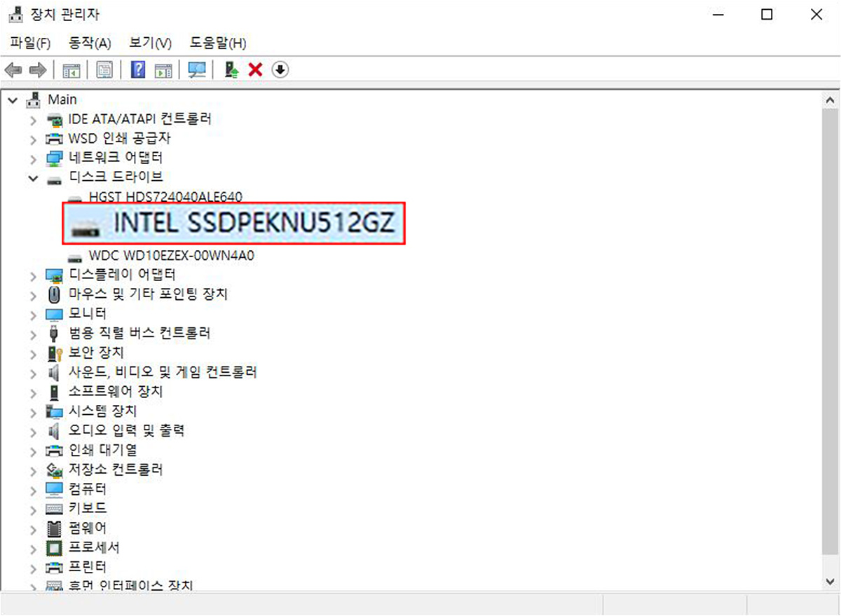Select the WDC WD10EZEX-00WN4A0 drive

[x=172, y=256]
